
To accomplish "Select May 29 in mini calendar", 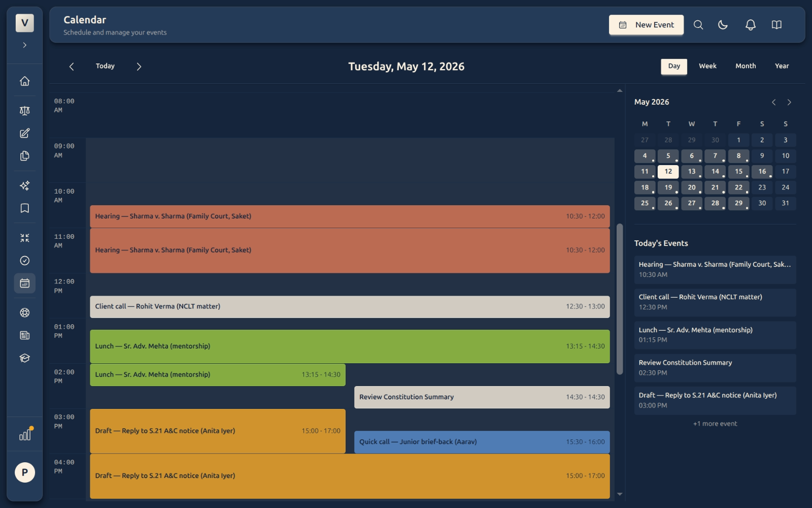I will (738, 203).
